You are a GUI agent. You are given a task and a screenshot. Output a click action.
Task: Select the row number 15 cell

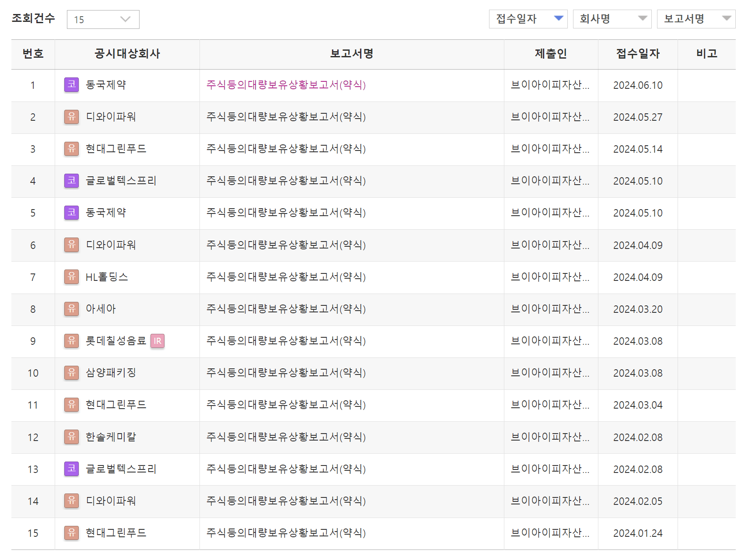(x=32, y=533)
